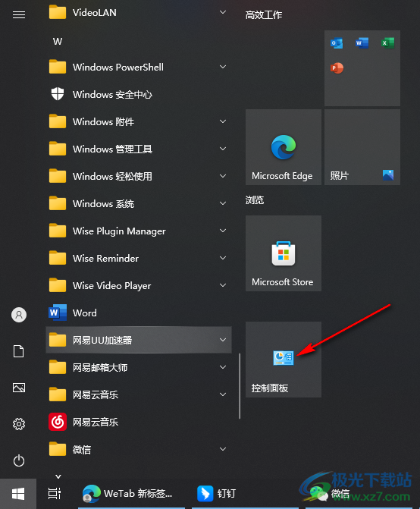Click the Windows Start button on taskbar
Screen dimensions: 420x509
coord(18,494)
